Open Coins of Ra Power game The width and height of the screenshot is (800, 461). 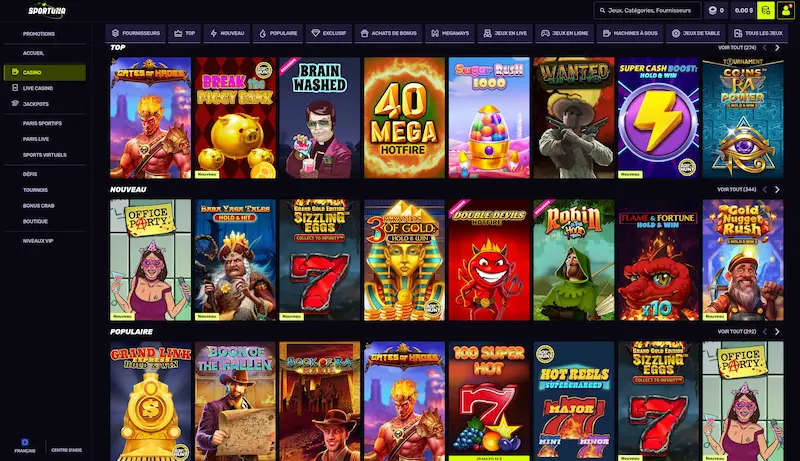[x=743, y=118]
